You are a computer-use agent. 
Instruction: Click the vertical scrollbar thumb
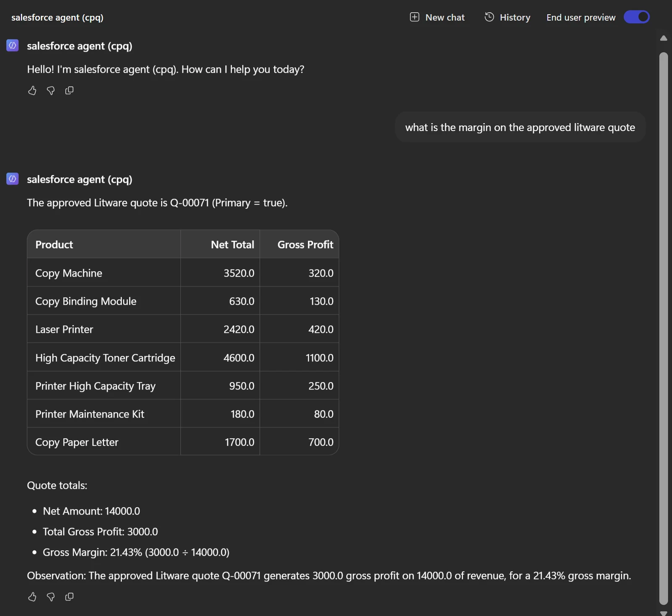tap(664, 328)
